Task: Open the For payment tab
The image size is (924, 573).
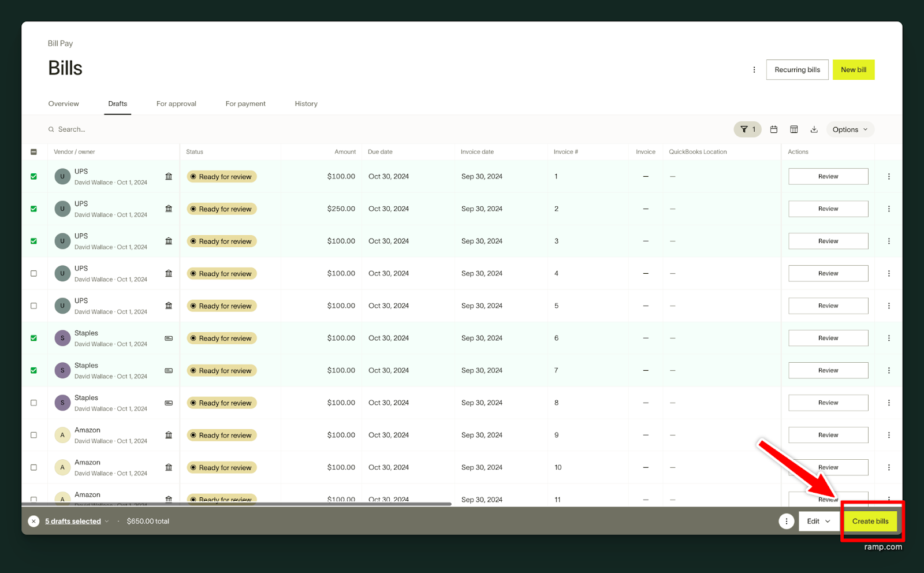Action: point(245,104)
